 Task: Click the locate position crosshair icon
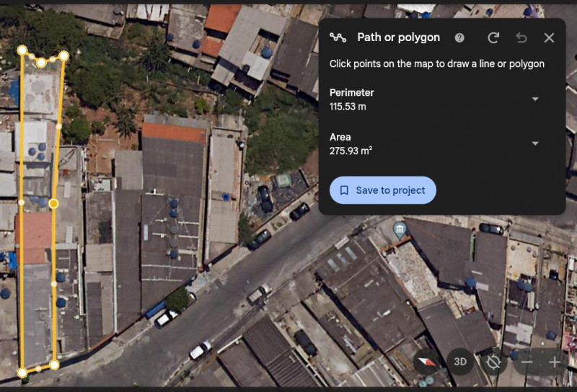pos(493,362)
